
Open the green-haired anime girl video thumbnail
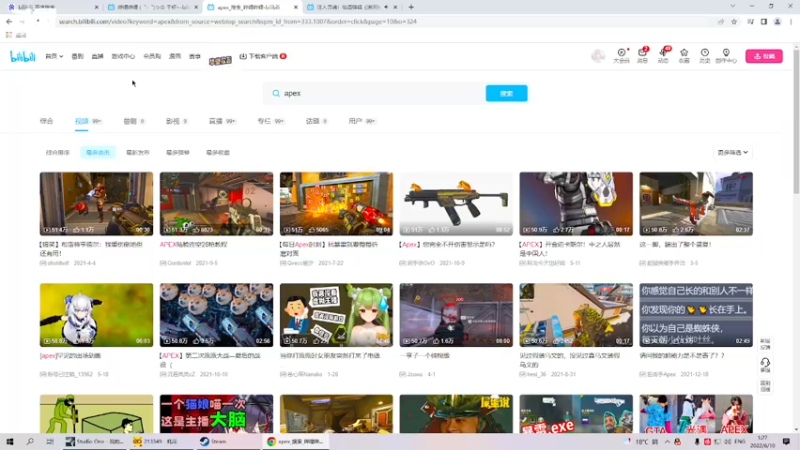pos(336,315)
